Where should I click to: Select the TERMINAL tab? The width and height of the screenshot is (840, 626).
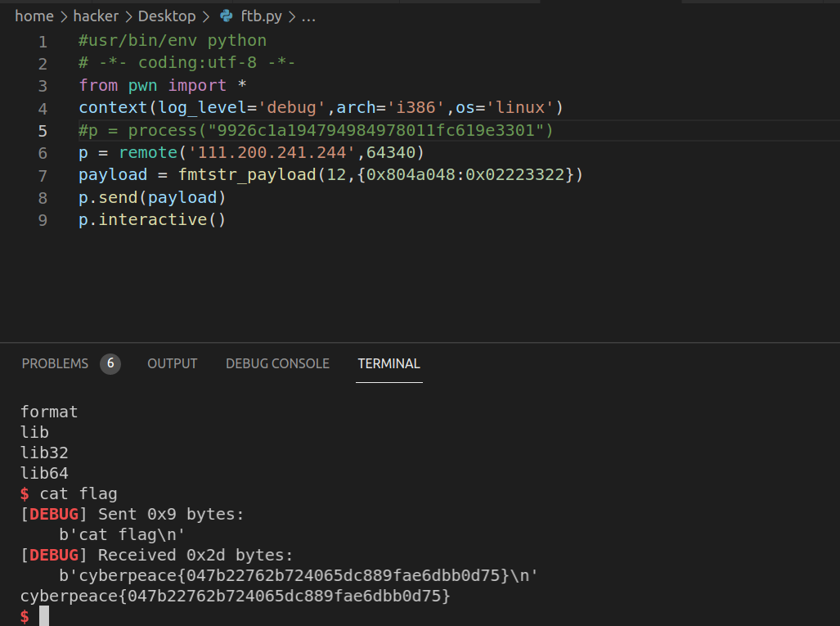pyautogui.click(x=389, y=363)
